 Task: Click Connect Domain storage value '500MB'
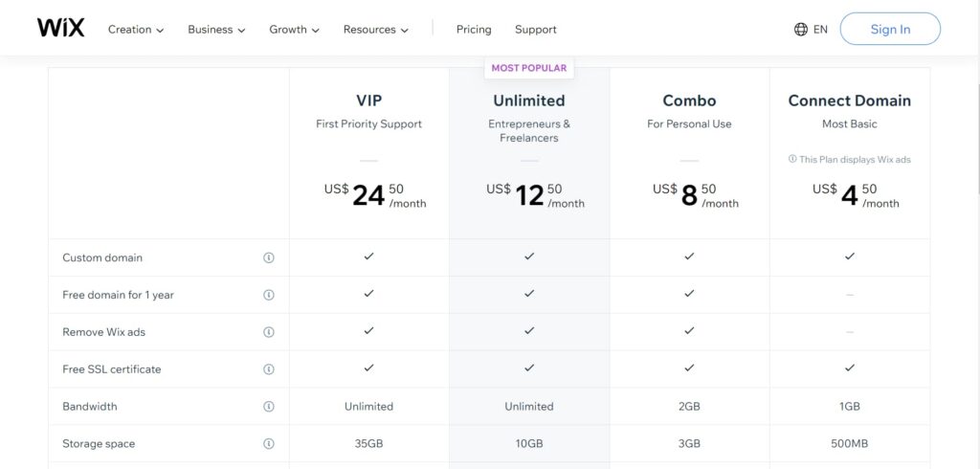(850, 444)
